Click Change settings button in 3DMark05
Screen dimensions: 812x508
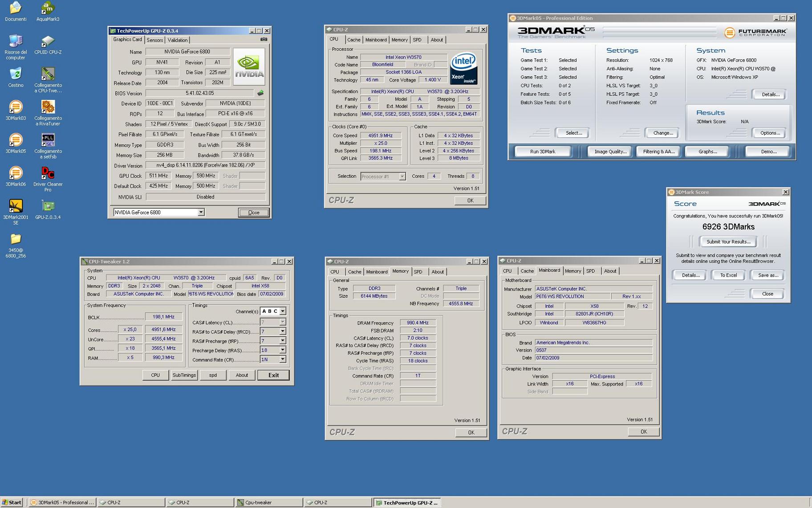662,133
